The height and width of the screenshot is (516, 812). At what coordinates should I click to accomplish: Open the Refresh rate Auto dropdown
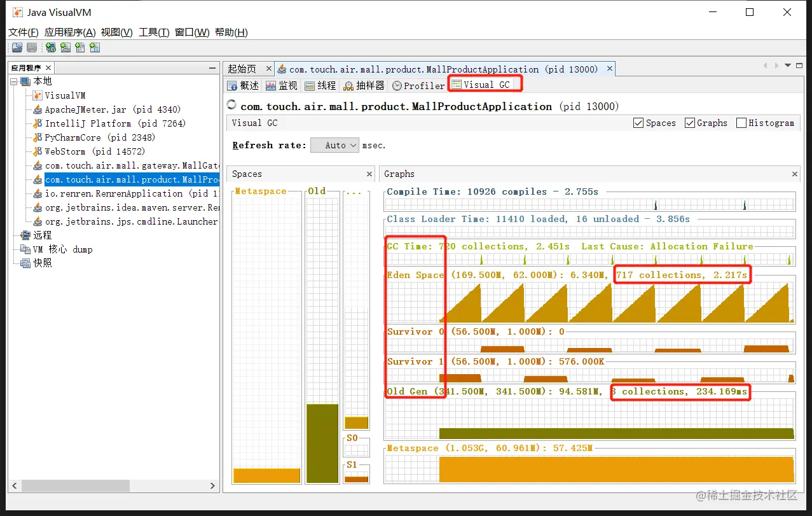(334, 145)
